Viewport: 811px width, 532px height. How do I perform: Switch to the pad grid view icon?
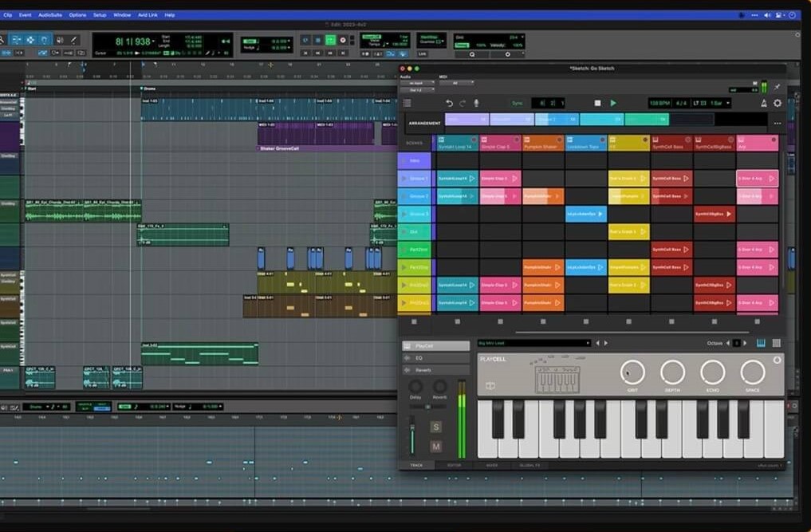click(x=777, y=343)
